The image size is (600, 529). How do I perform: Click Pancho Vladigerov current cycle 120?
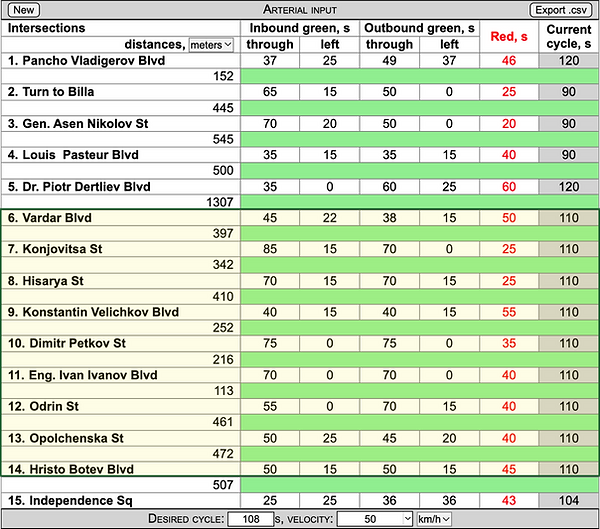tap(569, 61)
